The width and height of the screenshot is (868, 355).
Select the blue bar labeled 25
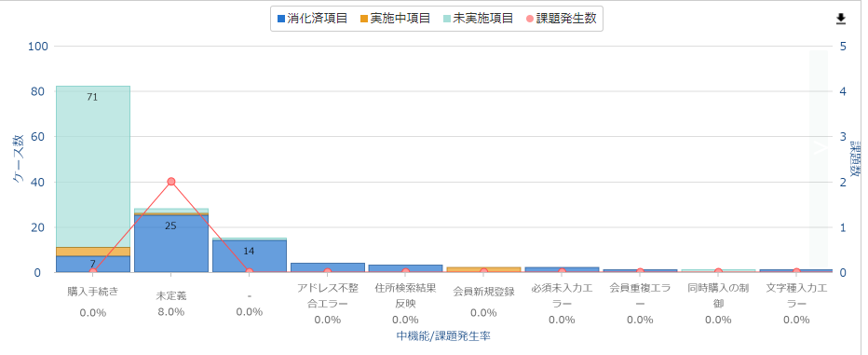pyautogui.click(x=171, y=244)
